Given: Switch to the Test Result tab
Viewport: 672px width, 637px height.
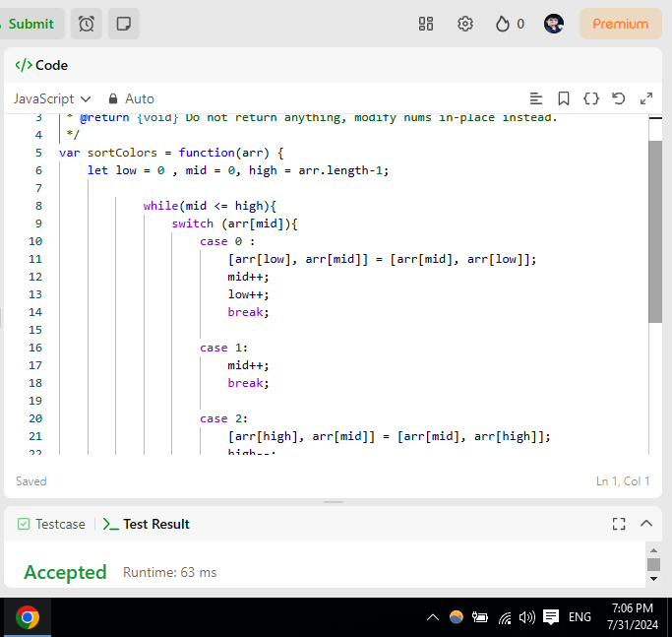Looking at the screenshot, I should click(147, 524).
